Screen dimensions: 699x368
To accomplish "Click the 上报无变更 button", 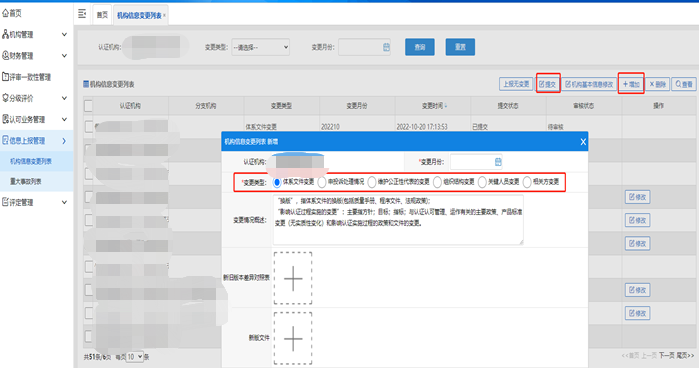I will click(x=516, y=84).
